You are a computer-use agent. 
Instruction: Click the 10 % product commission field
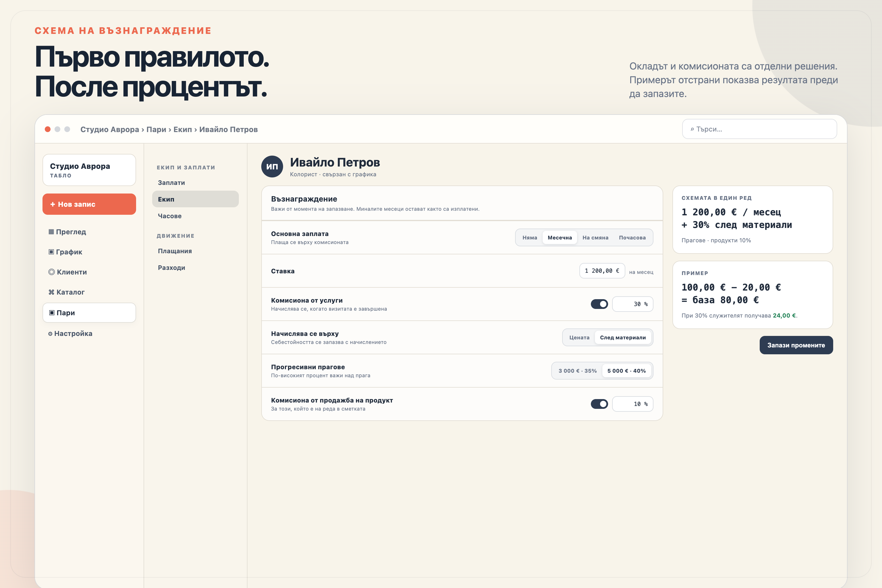click(x=633, y=404)
